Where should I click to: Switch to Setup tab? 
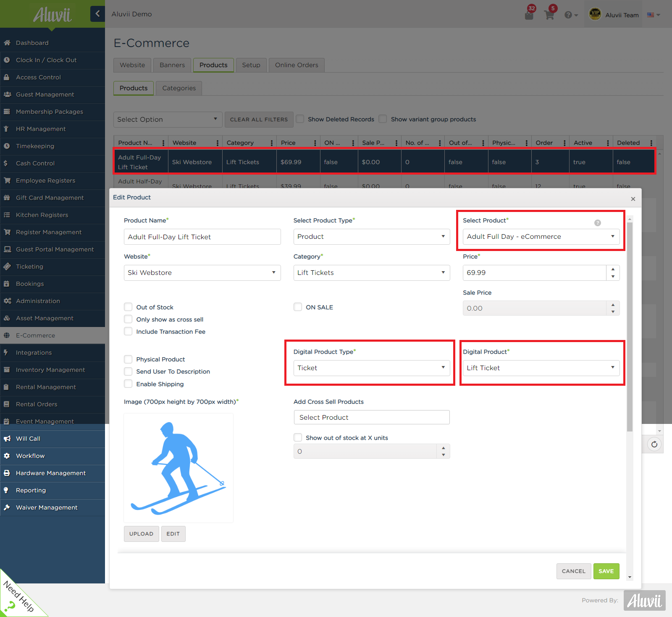251,65
